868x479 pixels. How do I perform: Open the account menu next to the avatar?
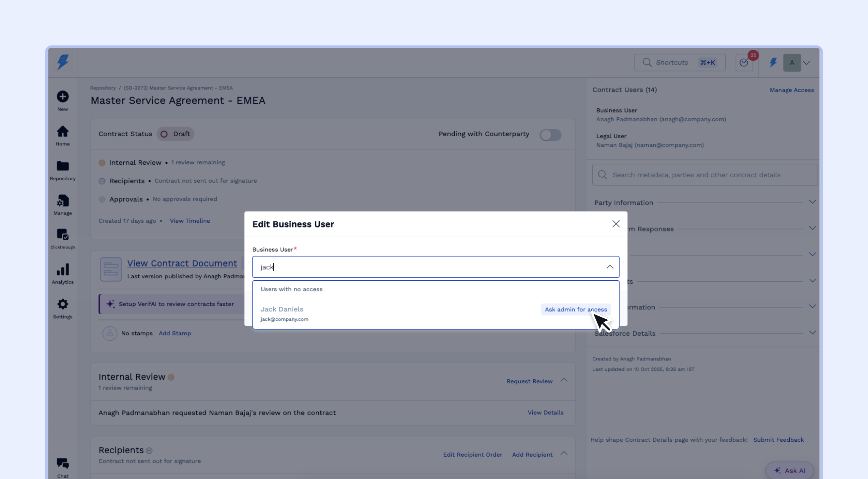[x=807, y=62]
